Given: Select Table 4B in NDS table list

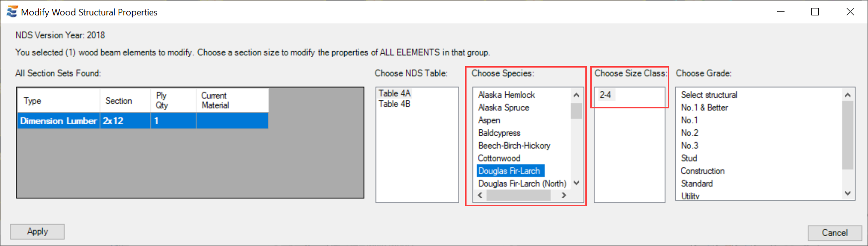Looking at the screenshot, I should click(x=395, y=104).
